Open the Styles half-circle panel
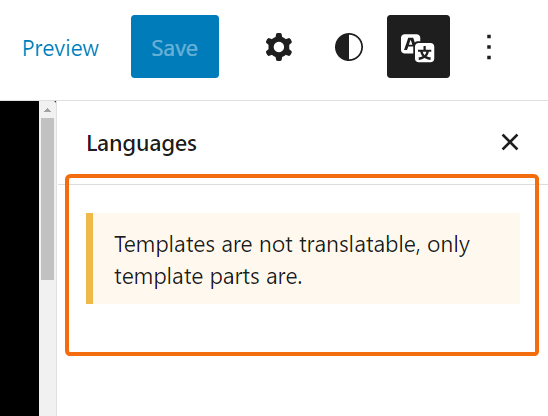The width and height of the screenshot is (548, 416). [x=348, y=47]
